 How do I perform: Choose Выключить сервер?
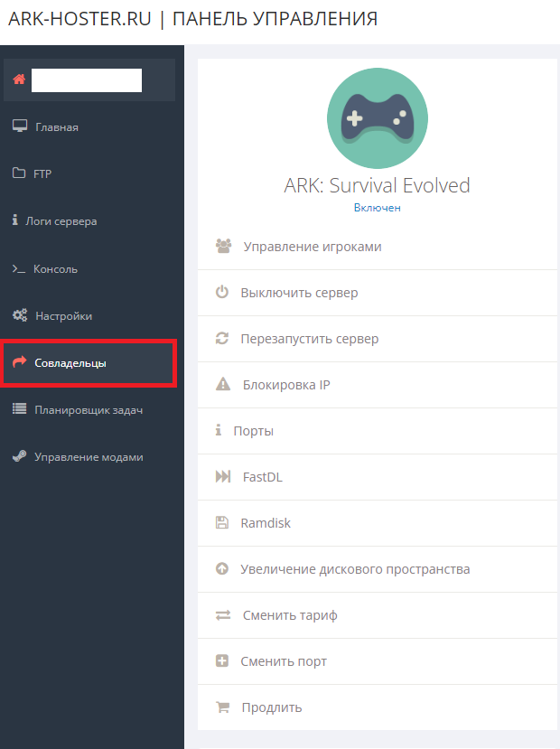pyautogui.click(x=378, y=293)
